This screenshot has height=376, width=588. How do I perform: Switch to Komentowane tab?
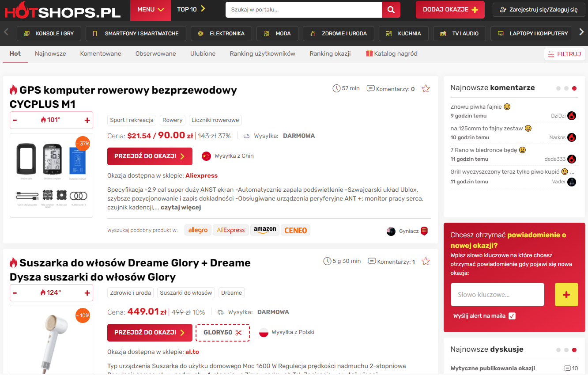click(x=101, y=53)
